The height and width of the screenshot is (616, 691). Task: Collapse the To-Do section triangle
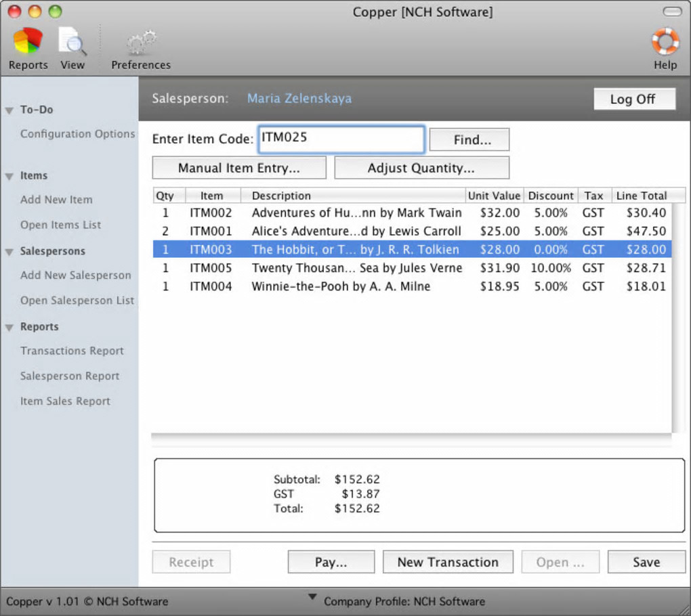click(9, 110)
